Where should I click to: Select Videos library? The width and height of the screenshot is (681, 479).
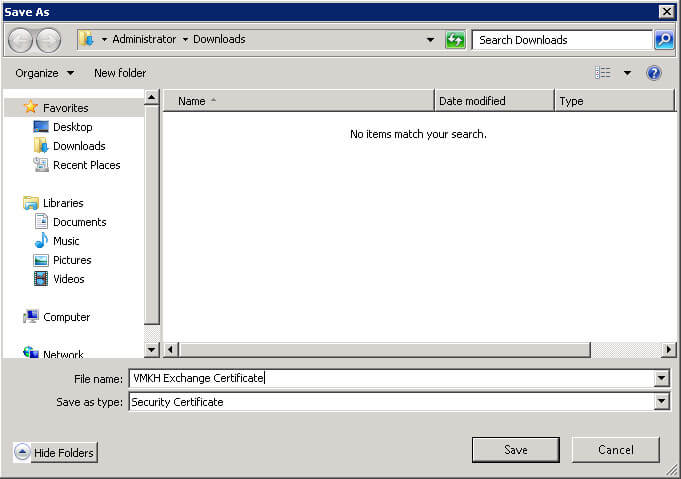pos(69,279)
